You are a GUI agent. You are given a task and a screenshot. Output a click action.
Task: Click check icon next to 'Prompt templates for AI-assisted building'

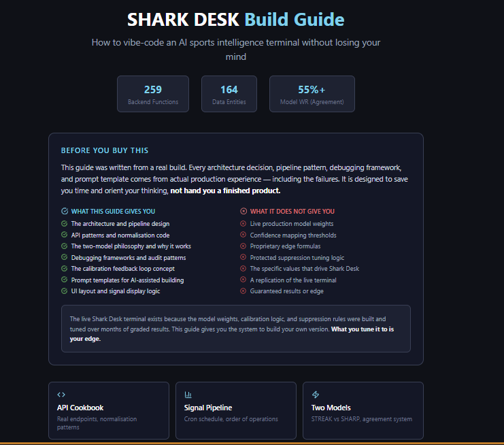[x=65, y=280]
